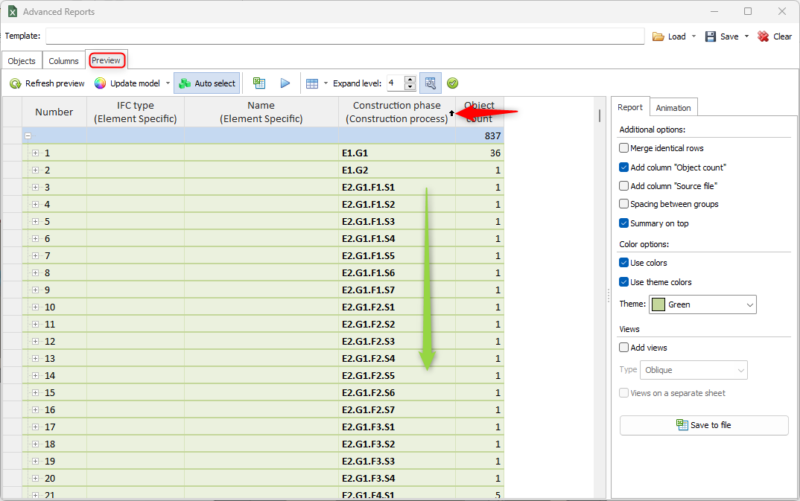Check Add column "Source file"
The image size is (800, 501).
coord(623,186)
